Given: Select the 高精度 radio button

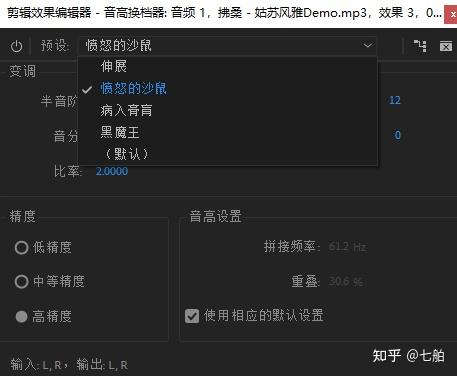Looking at the screenshot, I should 21,316.
